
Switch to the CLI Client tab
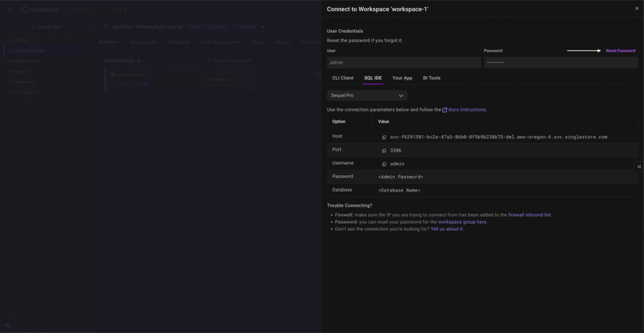pos(343,78)
